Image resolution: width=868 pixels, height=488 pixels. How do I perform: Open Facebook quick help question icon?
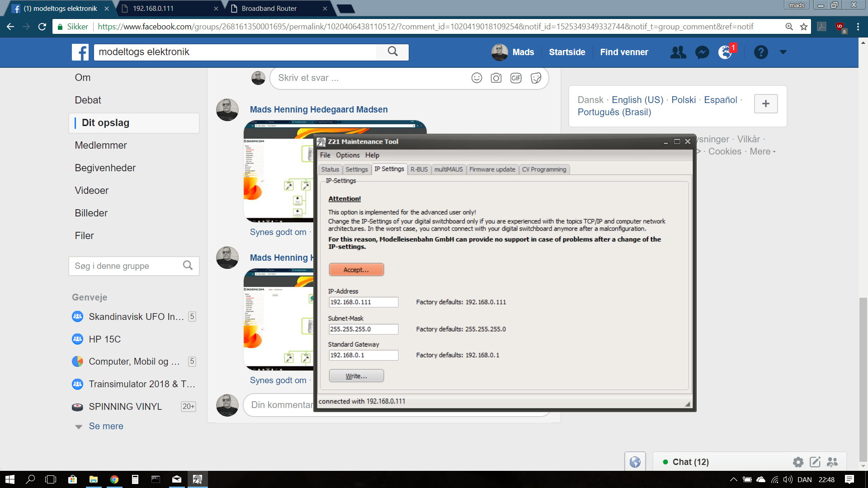(x=761, y=52)
